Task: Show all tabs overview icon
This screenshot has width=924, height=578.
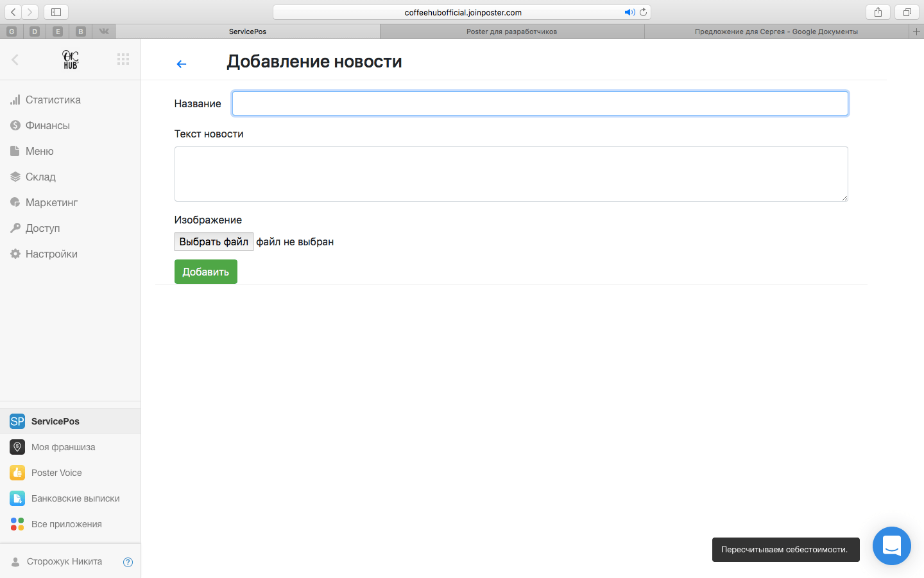Action: pyautogui.click(x=907, y=12)
